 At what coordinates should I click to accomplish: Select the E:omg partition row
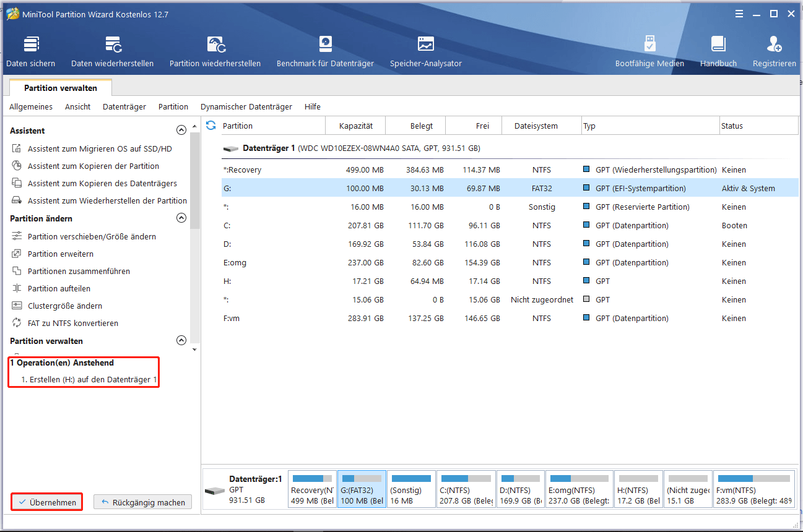pyautogui.click(x=510, y=263)
